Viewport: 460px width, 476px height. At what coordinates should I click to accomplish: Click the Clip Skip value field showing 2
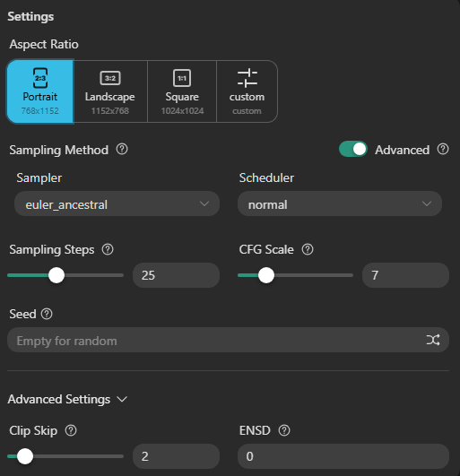click(176, 456)
